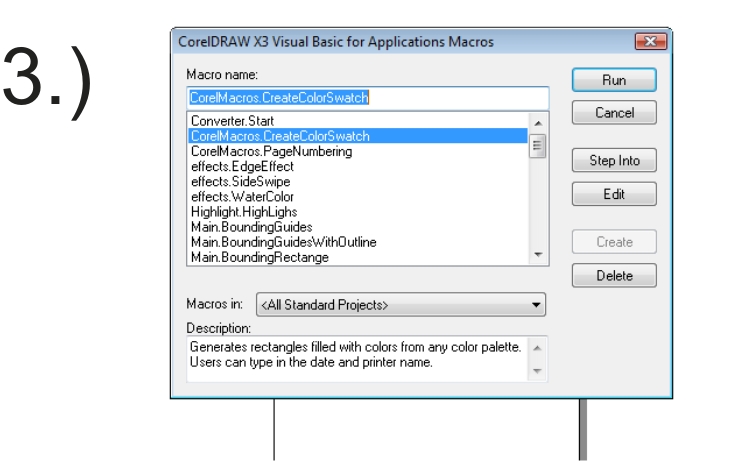Close the Macros dialog window
This screenshot has width=749, height=461.
point(650,42)
